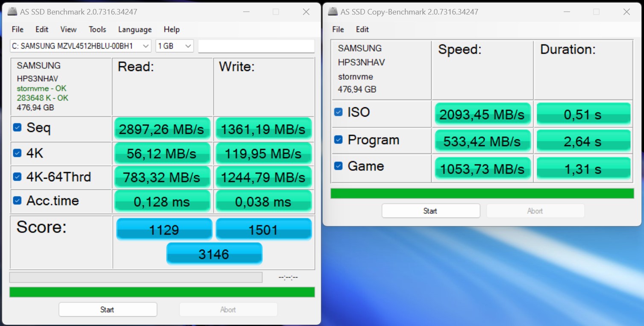The height and width of the screenshot is (326, 644).
Task: Click the 4K-64Thrd read result 783,32 MB/s
Action: tap(162, 177)
